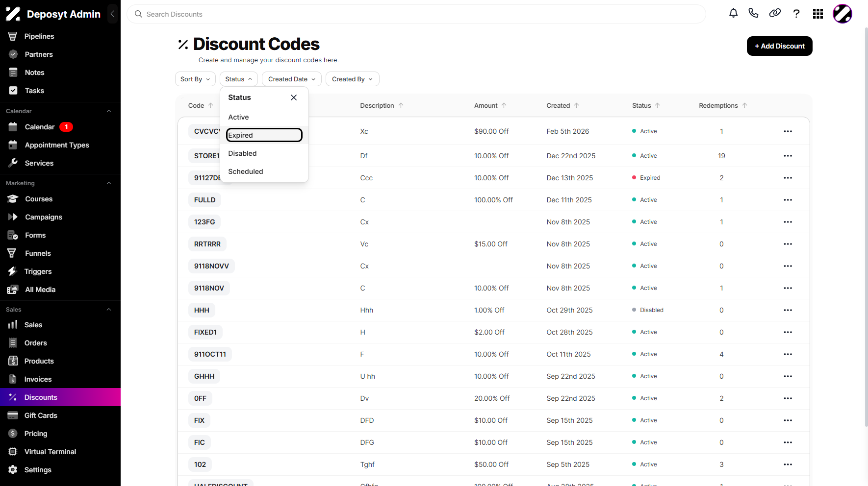
Task: Open help question mark icon
Action: tap(796, 14)
